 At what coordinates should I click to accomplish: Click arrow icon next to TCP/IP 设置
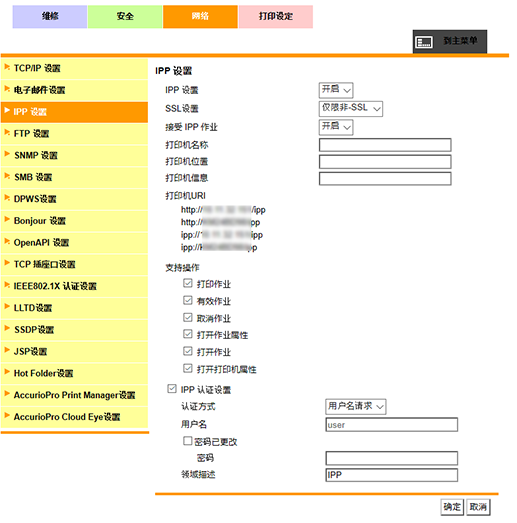coord(7,67)
